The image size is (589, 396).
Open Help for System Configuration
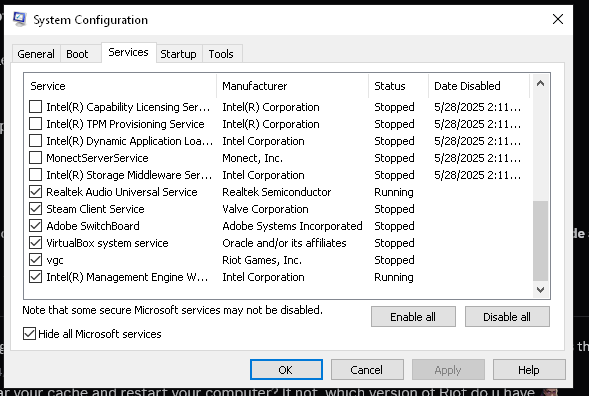pos(529,370)
